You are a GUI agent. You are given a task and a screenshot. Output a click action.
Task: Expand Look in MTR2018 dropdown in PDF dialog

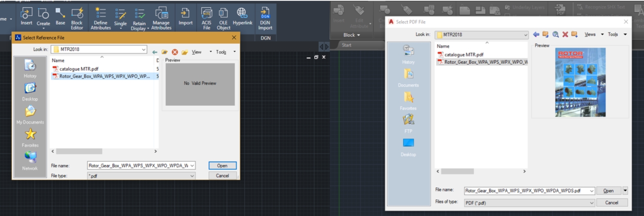525,34
